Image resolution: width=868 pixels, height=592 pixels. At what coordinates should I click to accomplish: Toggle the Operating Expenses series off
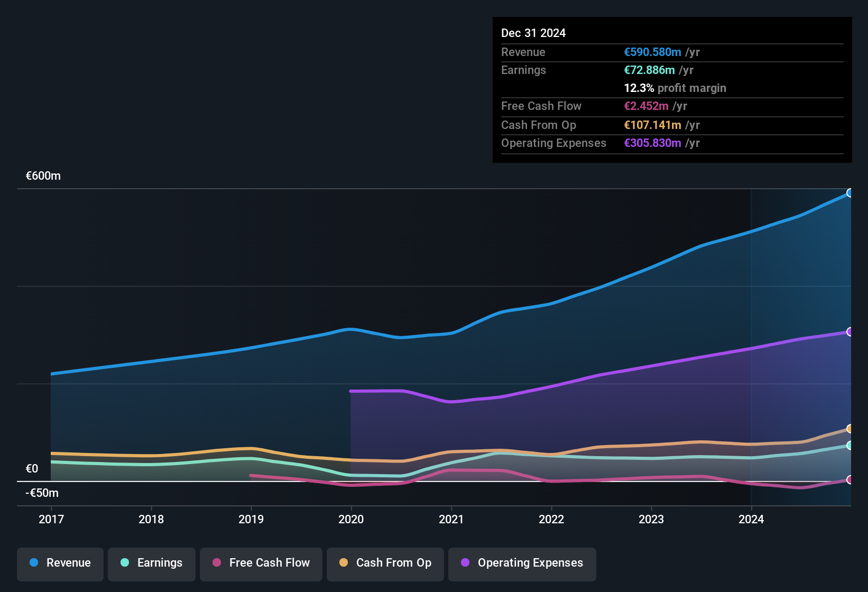[x=522, y=563]
